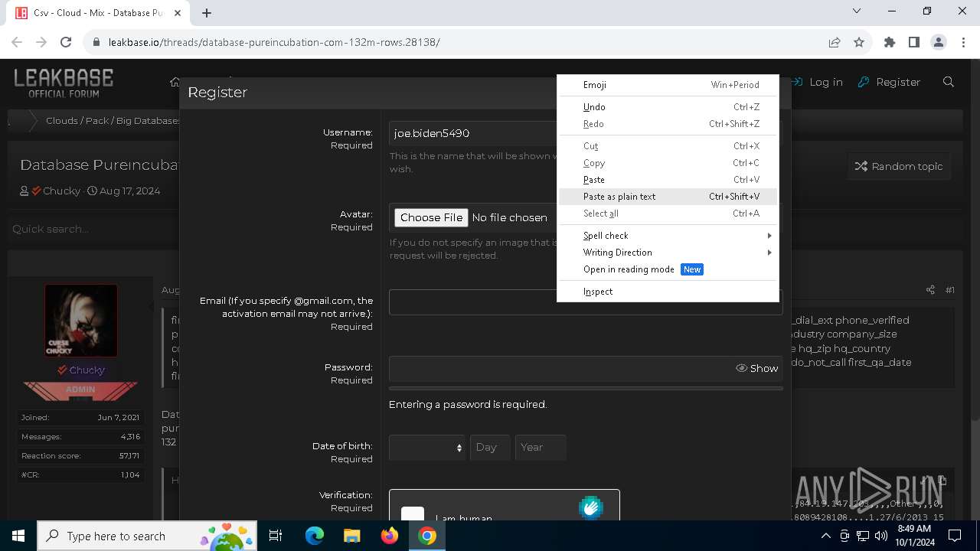Click the birth Day field
The image size is (980, 551).
[x=489, y=448]
